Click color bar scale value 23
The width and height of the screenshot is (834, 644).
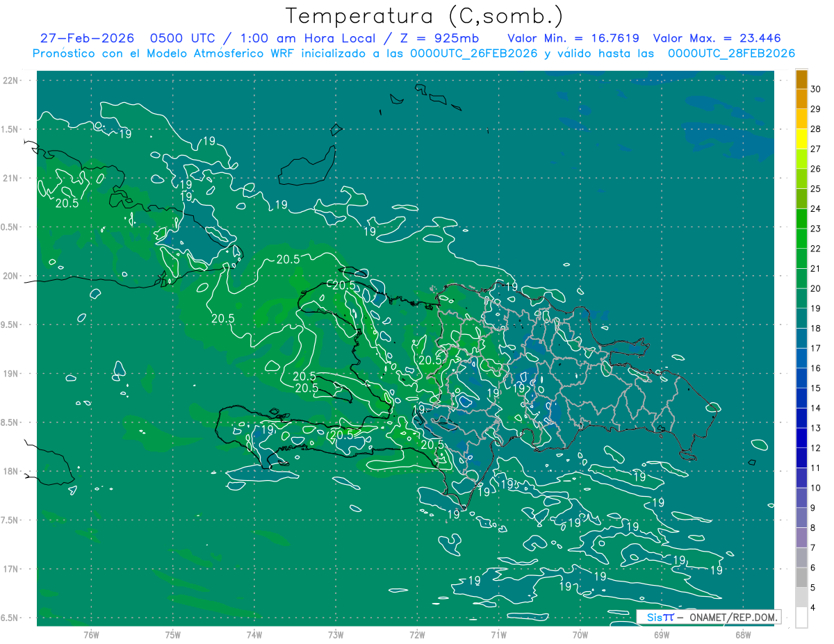point(816,229)
